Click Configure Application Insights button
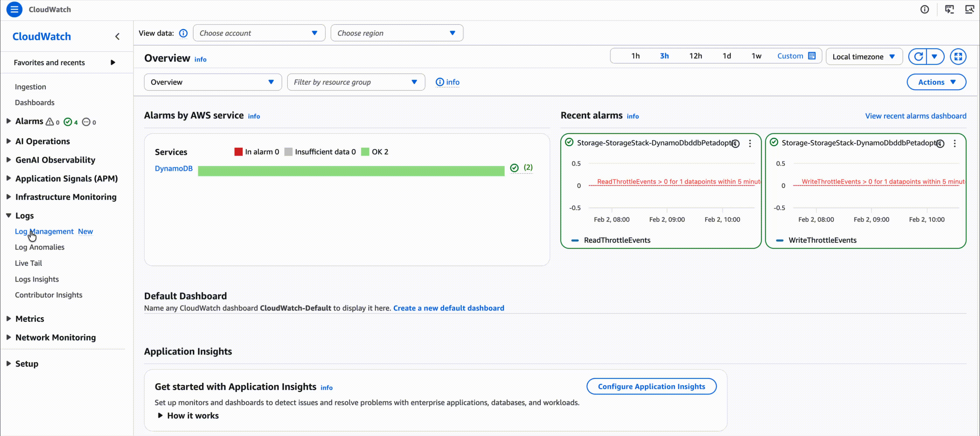The image size is (980, 436). click(651, 387)
